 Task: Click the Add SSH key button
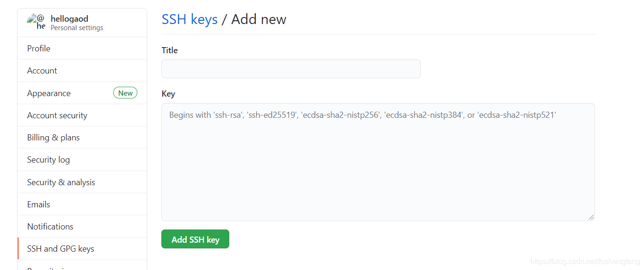click(x=195, y=239)
